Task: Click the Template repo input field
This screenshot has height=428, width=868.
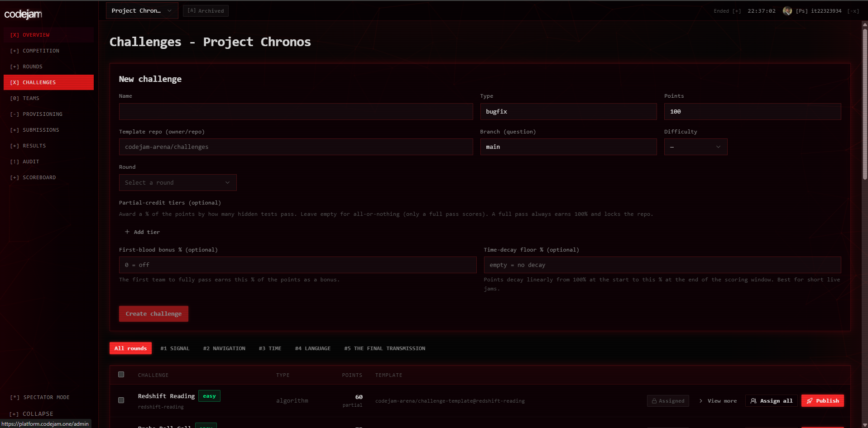Action: [296, 147]
